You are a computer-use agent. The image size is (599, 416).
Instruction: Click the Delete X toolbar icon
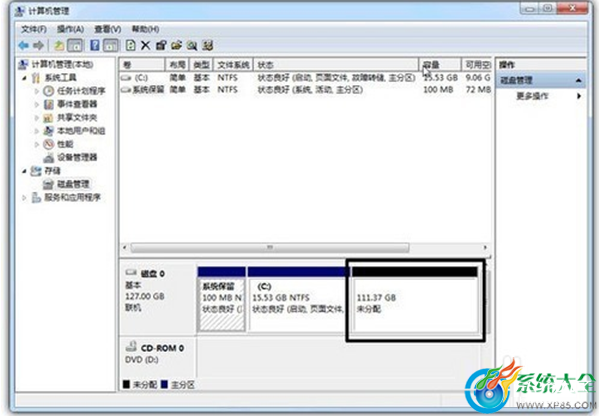click(146, 46)
